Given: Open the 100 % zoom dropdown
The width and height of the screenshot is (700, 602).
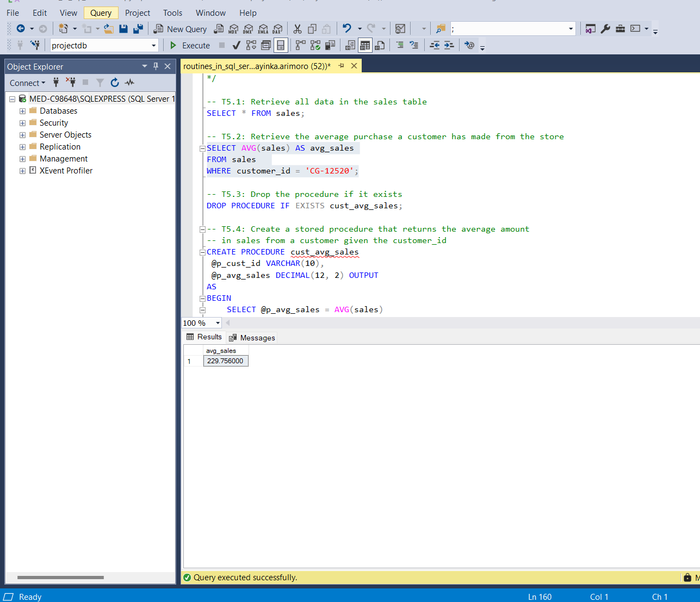Looking at the screenshot, I should coord(218,323).
